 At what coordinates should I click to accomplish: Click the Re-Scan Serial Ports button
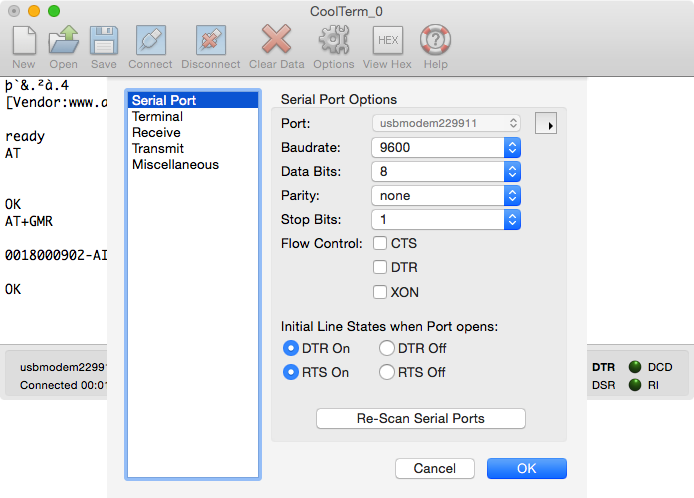(x=421, y=418)
